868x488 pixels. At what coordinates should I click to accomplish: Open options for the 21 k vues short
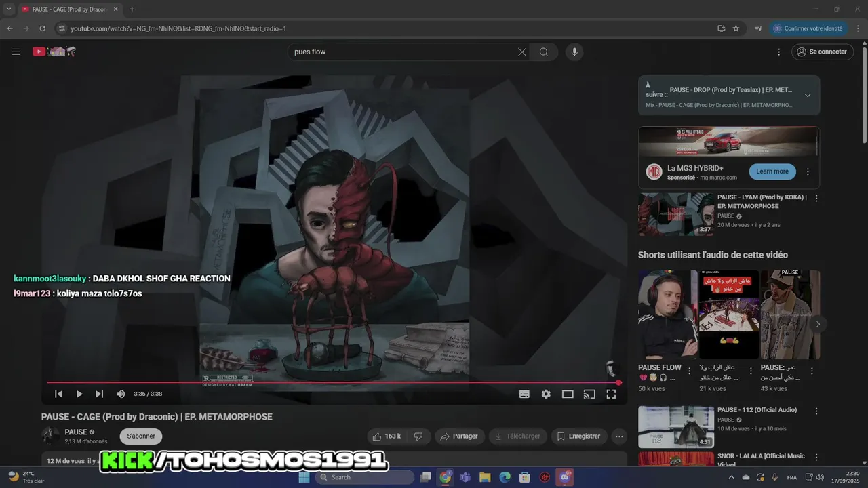(751, 371)
